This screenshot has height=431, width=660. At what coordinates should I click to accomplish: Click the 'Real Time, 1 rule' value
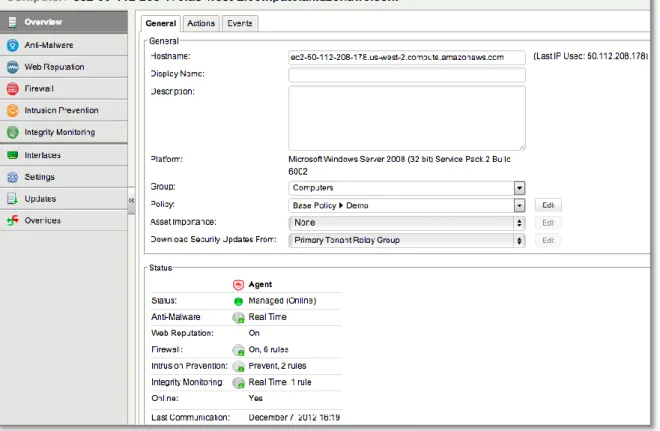tap(280, 383)
